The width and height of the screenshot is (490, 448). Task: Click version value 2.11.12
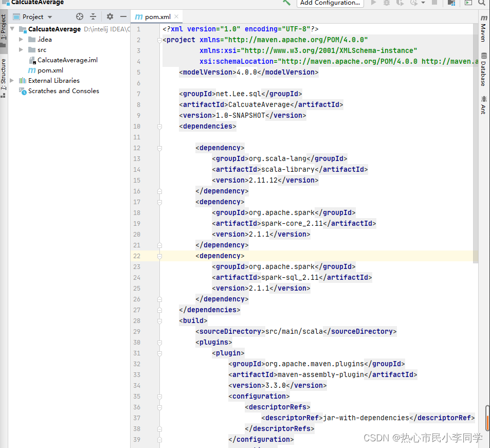tap(263, 181)
